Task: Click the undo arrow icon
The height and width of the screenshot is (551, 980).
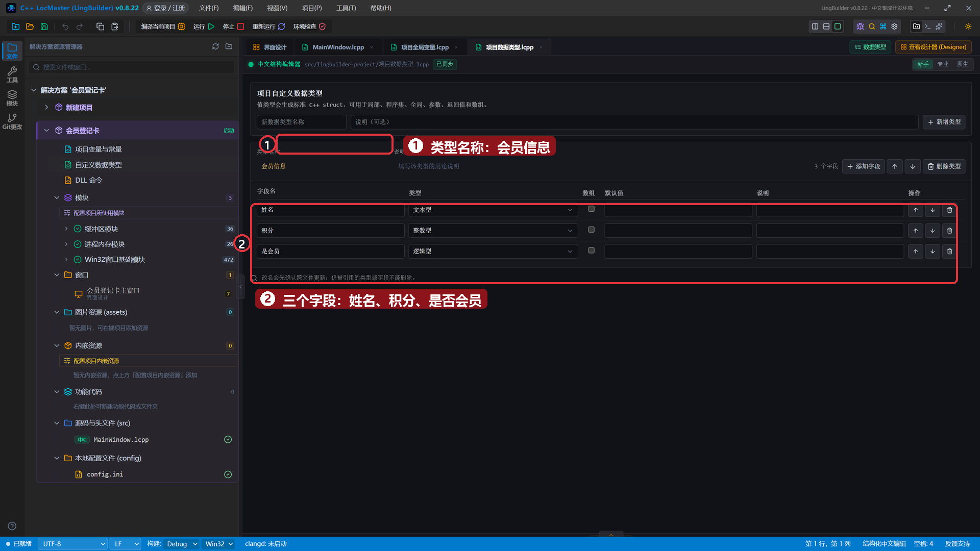Action: (65, 27)
